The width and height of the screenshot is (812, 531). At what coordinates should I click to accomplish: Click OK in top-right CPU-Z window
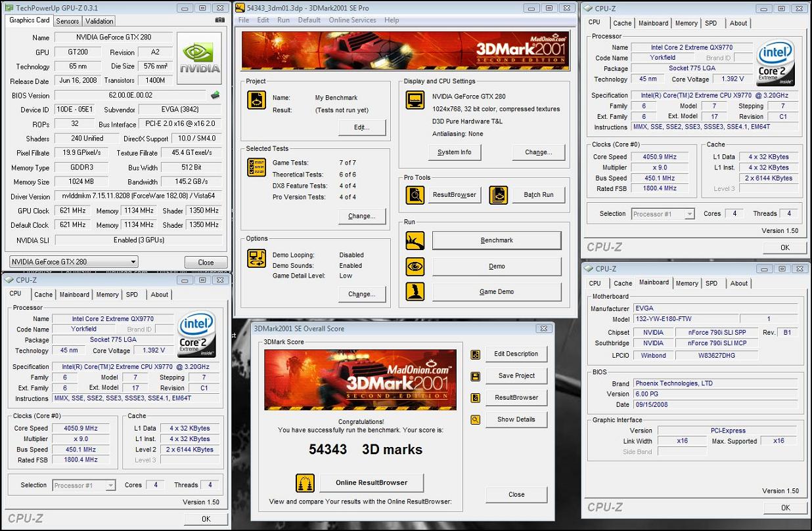[784, 247]
